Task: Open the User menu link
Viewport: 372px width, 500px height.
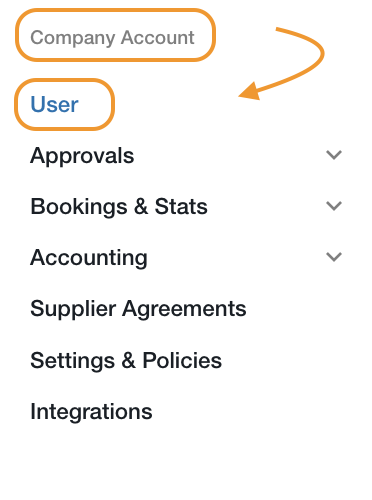Action: point(54,104)
